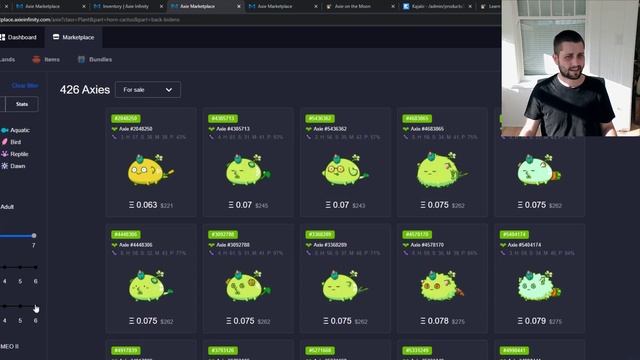
Task: Open Axie #5436362 listing with glasses
Action: click(345, 162)
